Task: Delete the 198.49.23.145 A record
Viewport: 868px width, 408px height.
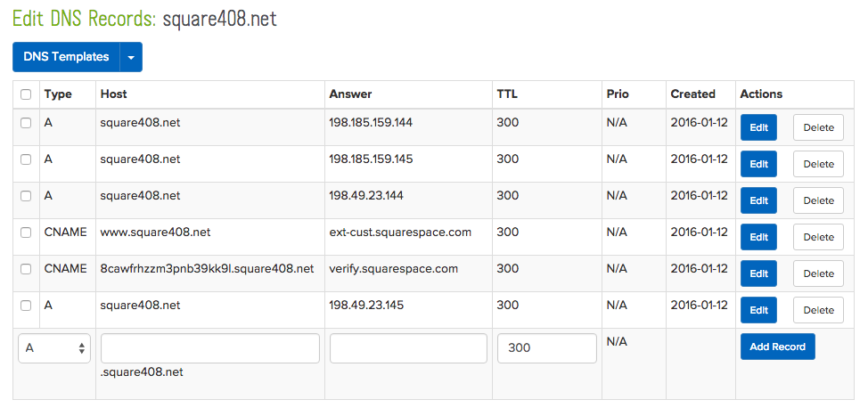Action: point(818,310)
